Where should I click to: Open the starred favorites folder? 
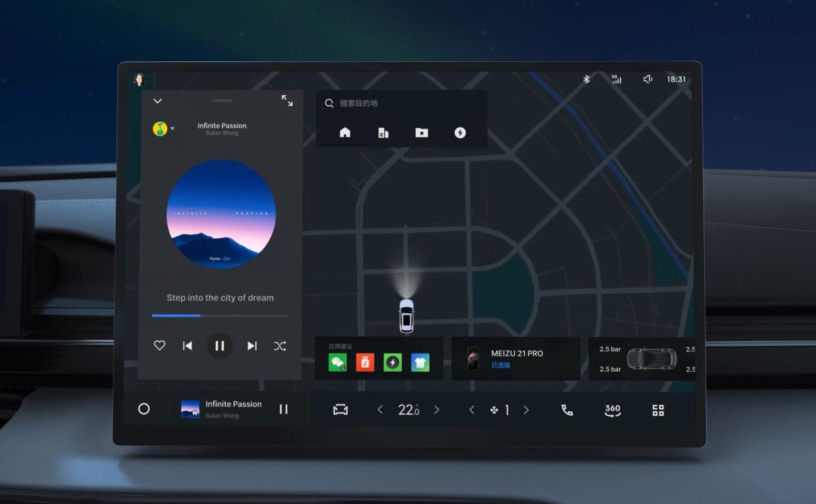click(x=422, y=133)
